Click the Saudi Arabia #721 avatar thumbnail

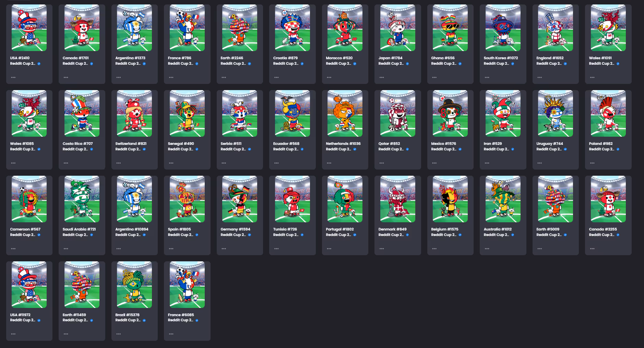tap(82, 199)
